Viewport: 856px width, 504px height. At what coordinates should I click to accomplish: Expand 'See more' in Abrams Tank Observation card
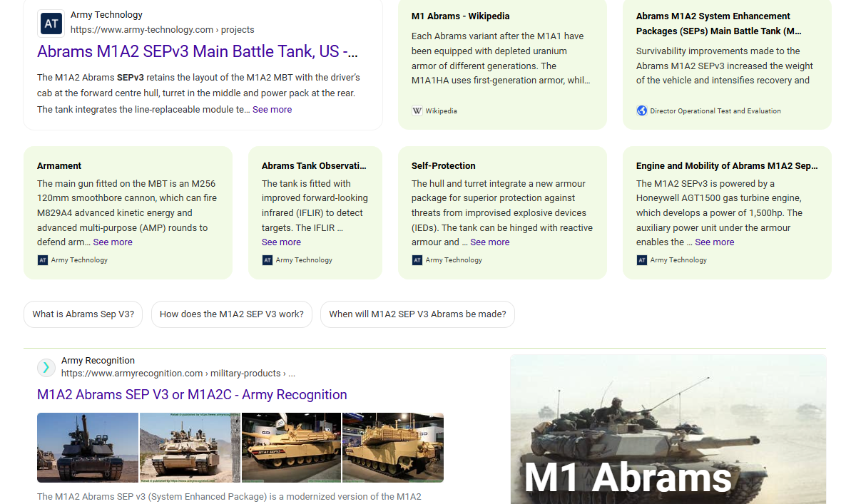tap(281, 242)
